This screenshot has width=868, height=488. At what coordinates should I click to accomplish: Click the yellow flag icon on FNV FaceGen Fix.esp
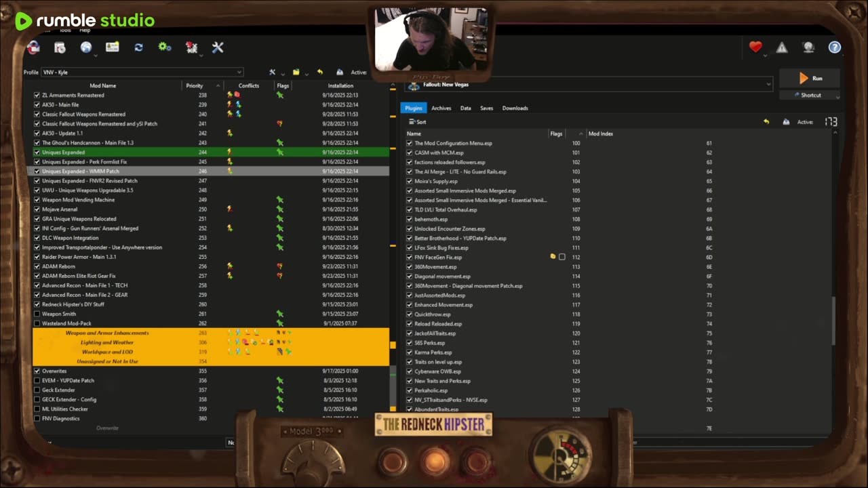coord(553,257)
